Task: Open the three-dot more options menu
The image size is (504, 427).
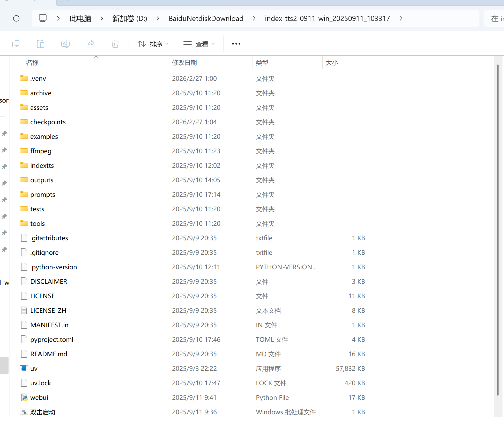Action: point(236,44)
